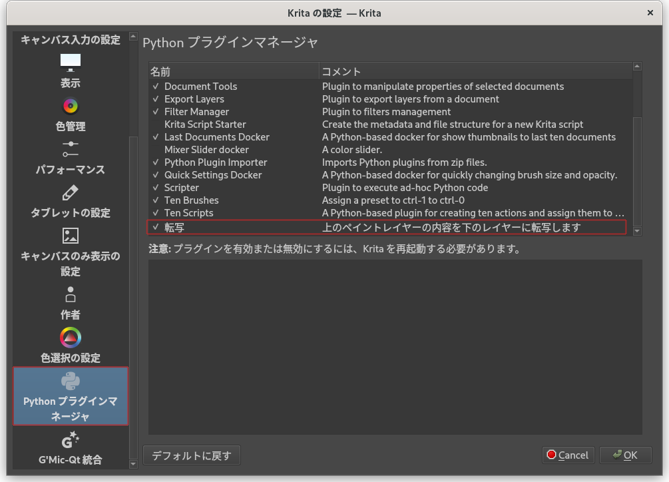Open the G'Mic-Qt 統合 icon

[x=70, y=440]
